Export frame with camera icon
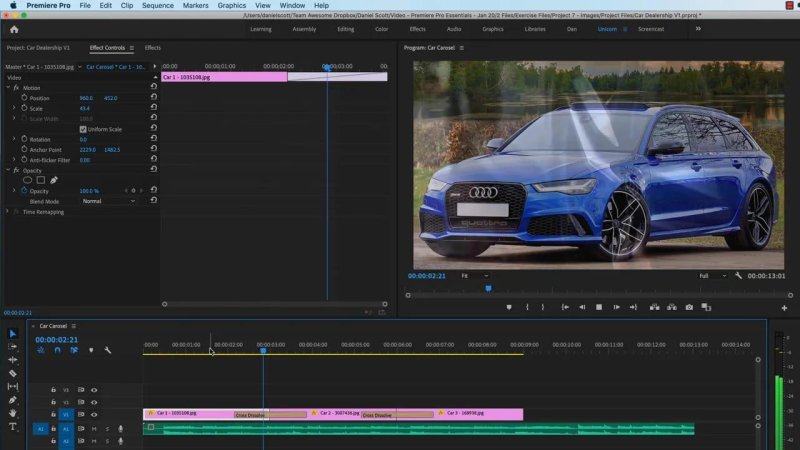The height and width of the screenshot is (450, 800). (x=689, y=307)
